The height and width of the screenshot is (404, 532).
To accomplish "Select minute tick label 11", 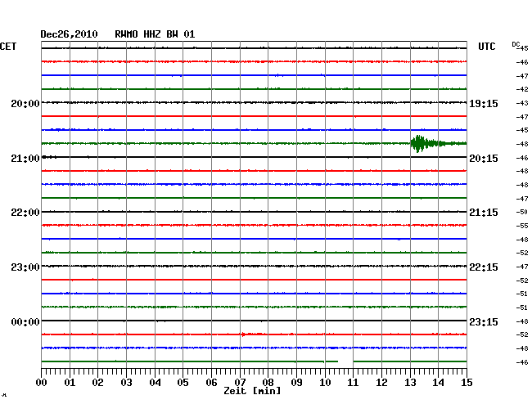I will pos(353,383).
